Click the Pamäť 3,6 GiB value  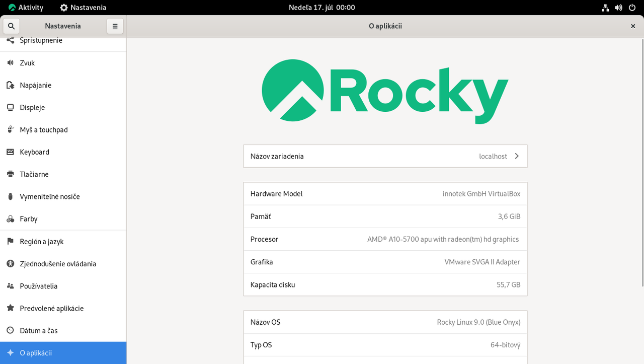509,216
